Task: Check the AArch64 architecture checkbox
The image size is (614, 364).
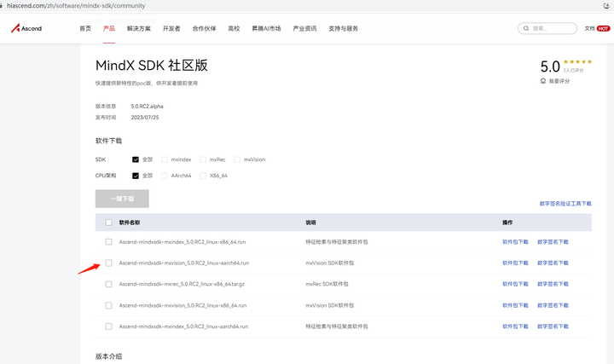Action: point(165,176)
